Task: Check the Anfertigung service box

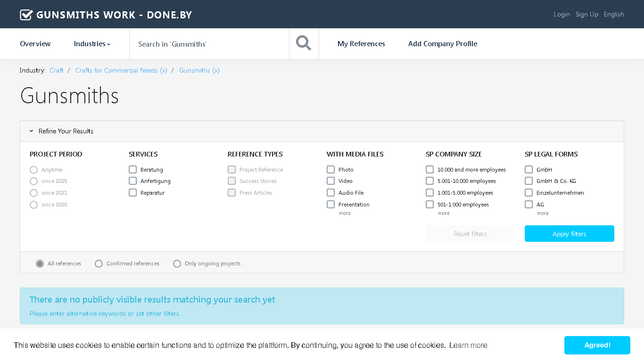Action: tap(132, 181)
